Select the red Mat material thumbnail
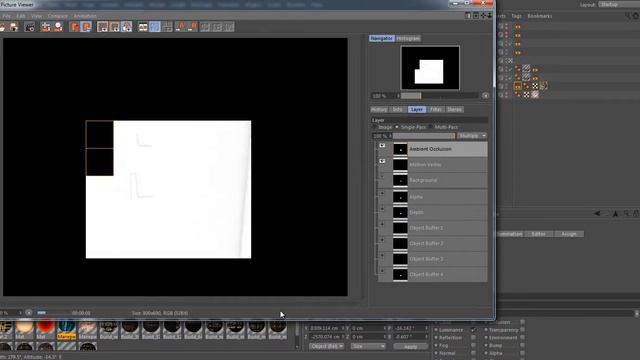Screen dimensions: 640x360 [45, 329]
